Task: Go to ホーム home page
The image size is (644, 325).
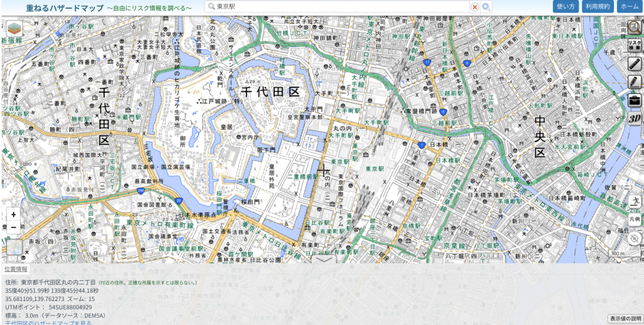Action: pyautogui.click(x=629, y=6)
